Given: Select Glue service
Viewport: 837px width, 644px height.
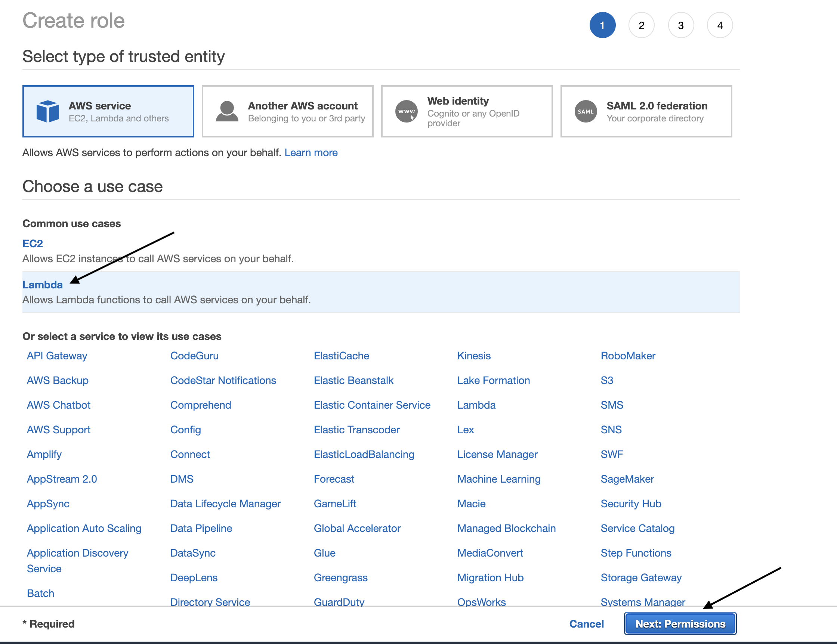Looking at the screenshot, I should coord(325,553).
